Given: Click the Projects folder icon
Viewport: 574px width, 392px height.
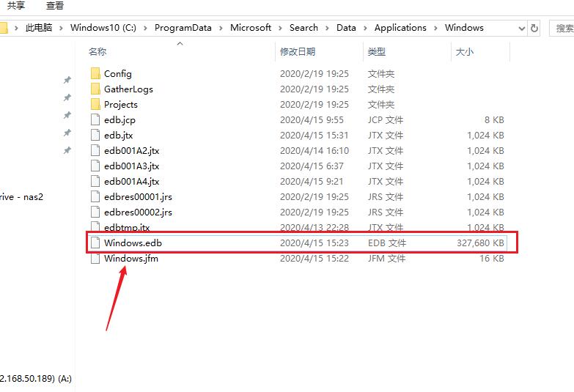Looking at the screenshot, I should 95,104.
